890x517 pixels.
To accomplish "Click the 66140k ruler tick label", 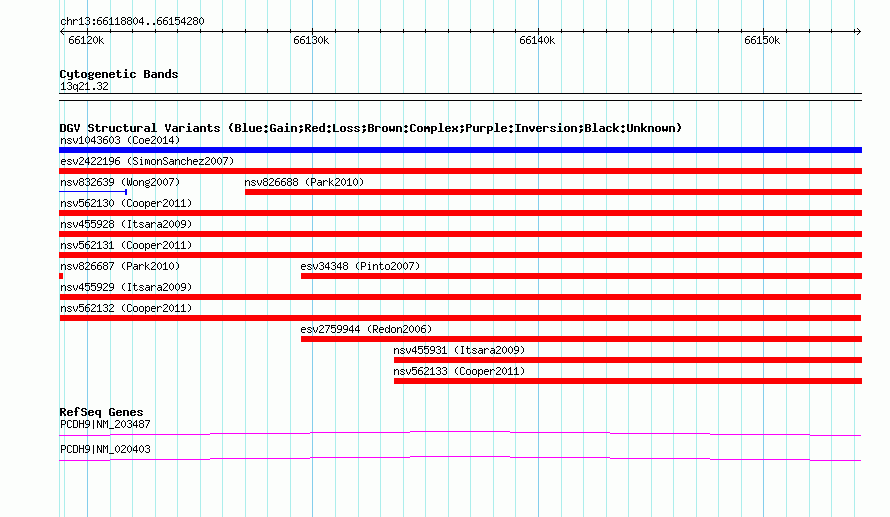I will coord(537,40).
